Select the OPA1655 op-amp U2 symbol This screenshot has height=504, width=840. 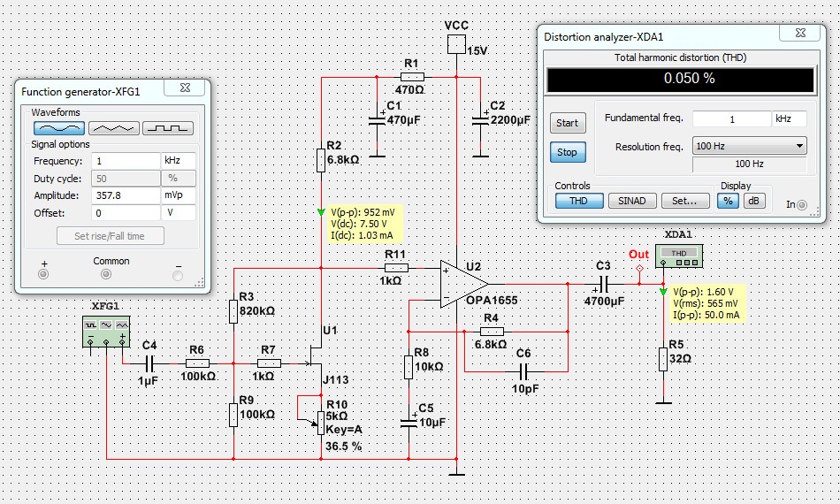click(x=464, y=285)
